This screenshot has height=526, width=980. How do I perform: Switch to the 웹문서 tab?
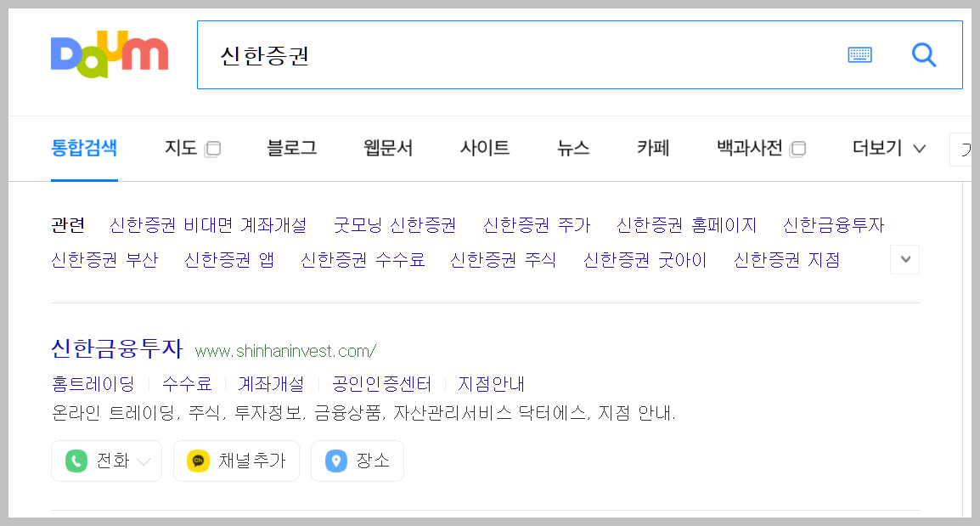[388, 148]
